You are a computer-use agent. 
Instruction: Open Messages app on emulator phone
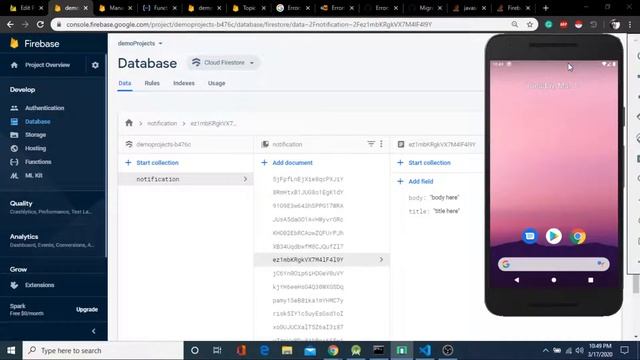tap(529, 236)
